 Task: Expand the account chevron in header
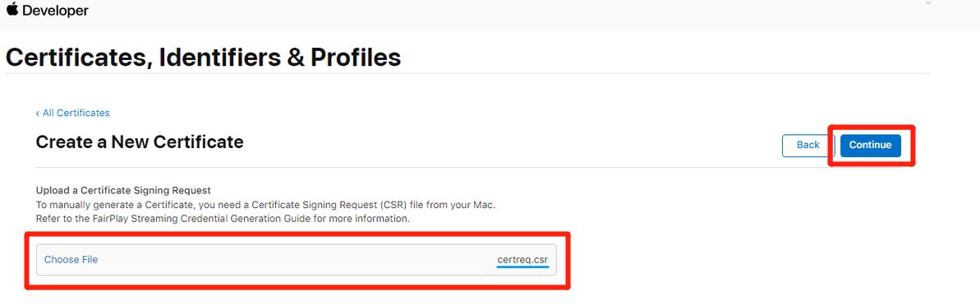point(928,3)
